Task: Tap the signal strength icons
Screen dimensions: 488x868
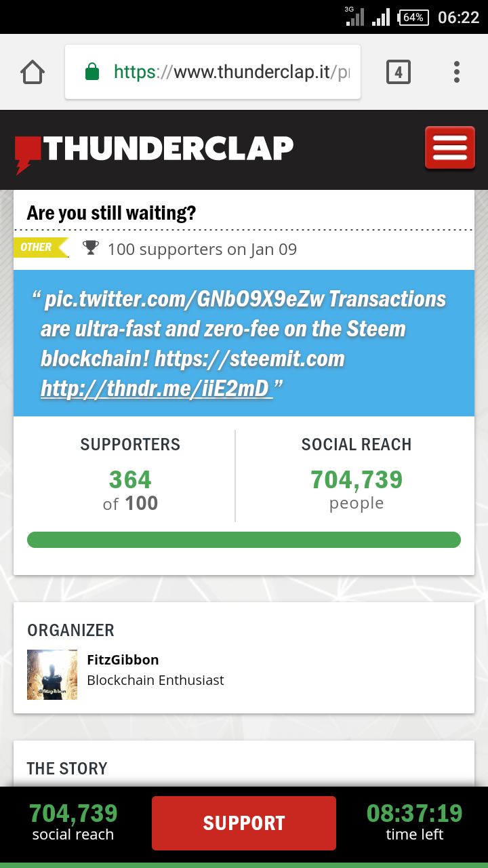Action: 368,16
